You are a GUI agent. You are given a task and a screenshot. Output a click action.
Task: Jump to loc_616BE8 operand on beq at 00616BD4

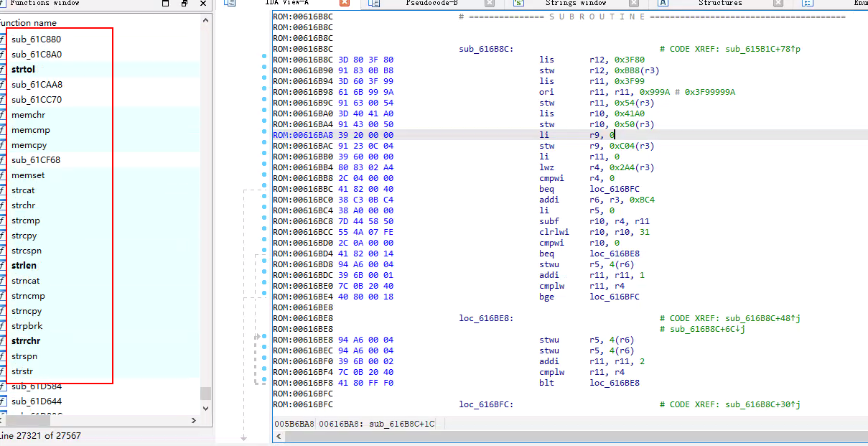(x=615, y=254)
